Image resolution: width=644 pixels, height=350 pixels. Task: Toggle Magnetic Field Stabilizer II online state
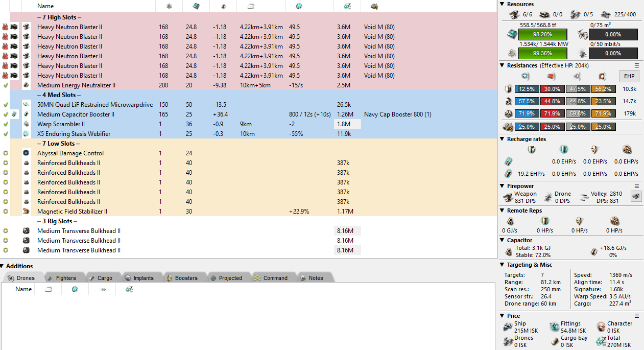coord(6,212)
